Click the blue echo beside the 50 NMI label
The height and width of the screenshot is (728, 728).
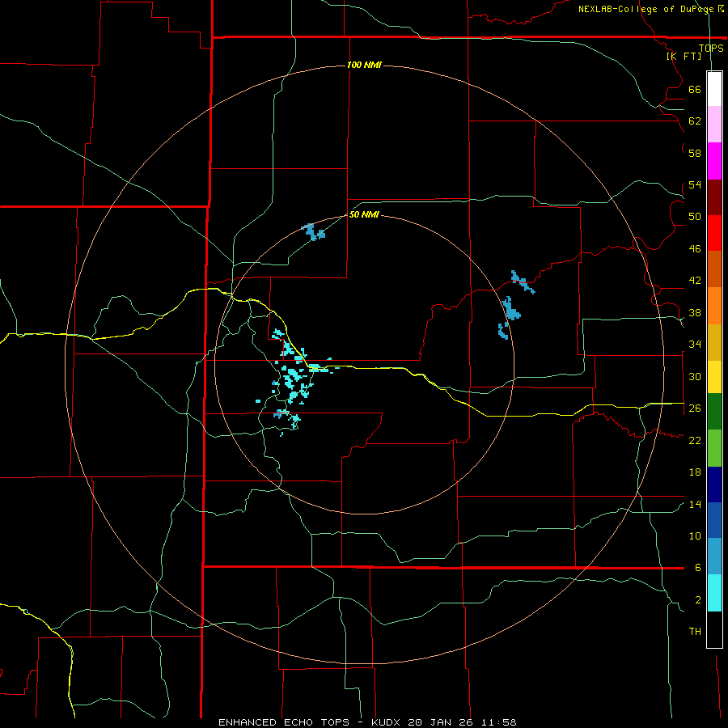pos(314,231)
